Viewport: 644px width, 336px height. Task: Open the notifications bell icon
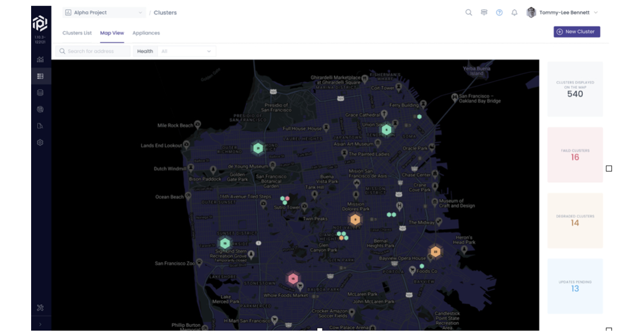514,12
